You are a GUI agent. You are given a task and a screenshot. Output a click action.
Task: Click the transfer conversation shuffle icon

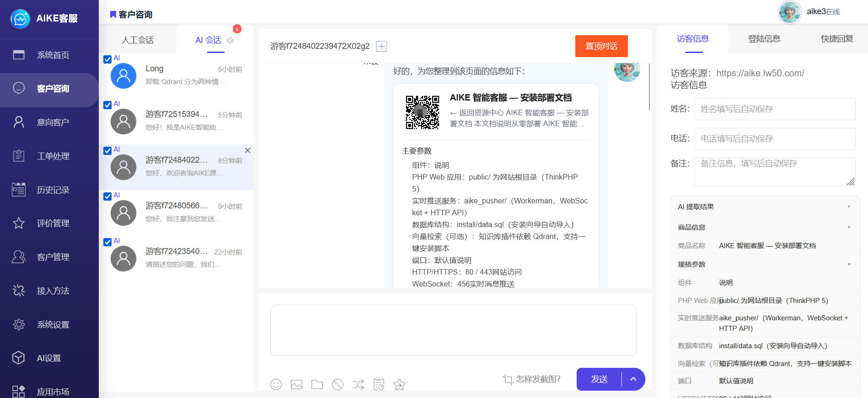coord(358,385)
